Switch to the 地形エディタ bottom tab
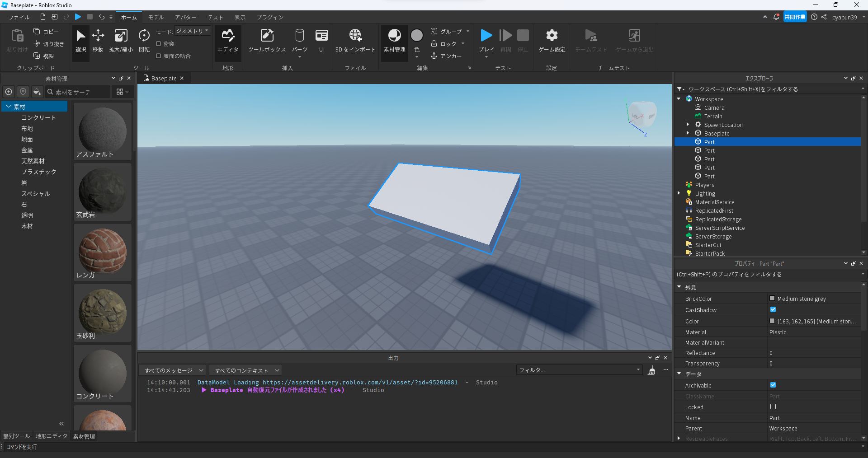The width and height of the screenshot is (868, 458). coord(52,436)
